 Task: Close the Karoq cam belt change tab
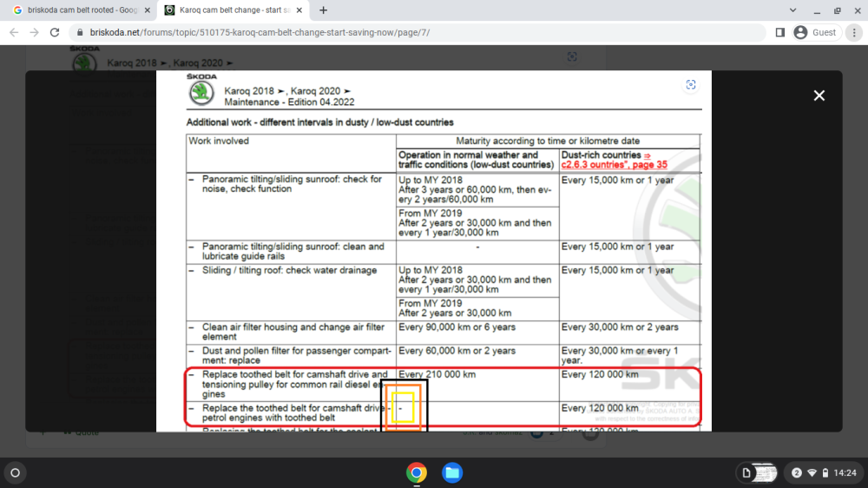tap(299, 10)
